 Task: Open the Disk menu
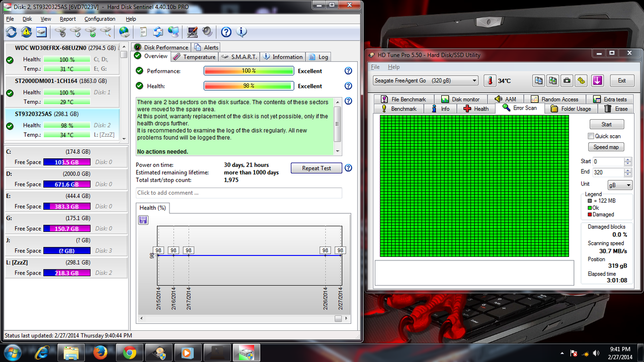point(27,19)
